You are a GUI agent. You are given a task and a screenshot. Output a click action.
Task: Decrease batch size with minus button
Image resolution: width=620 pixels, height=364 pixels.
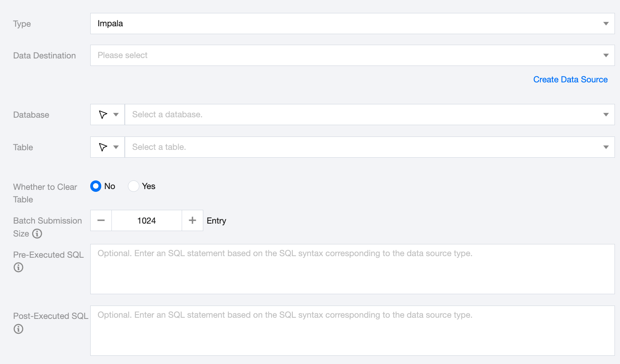(x=101, y=220)
